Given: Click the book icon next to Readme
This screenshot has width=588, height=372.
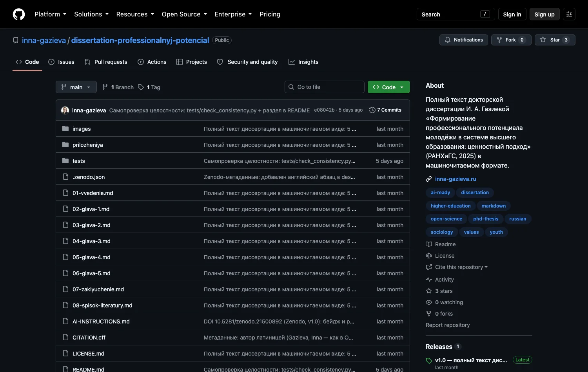Looking at the screenshot, I should [429, 244].
